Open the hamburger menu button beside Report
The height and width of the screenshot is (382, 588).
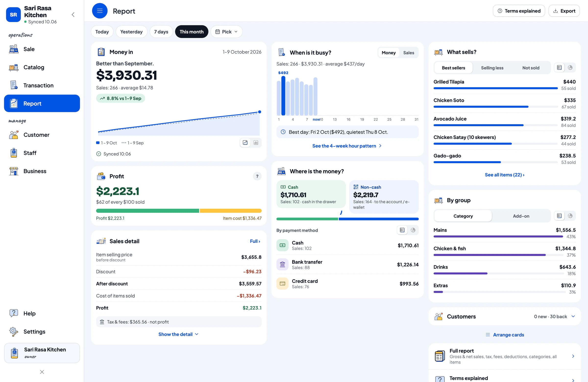tap(99, 11)
